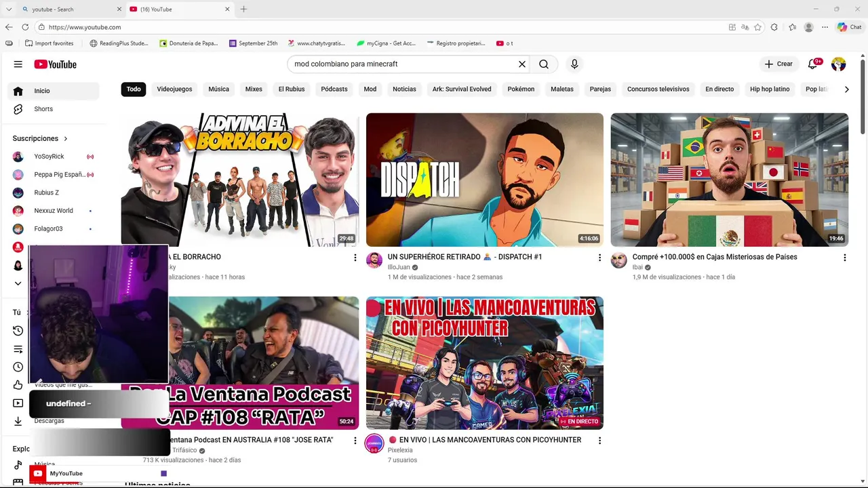Open the account avatar menu
The height and width of the screenshot is (488, 868).
tap(839, 64)
